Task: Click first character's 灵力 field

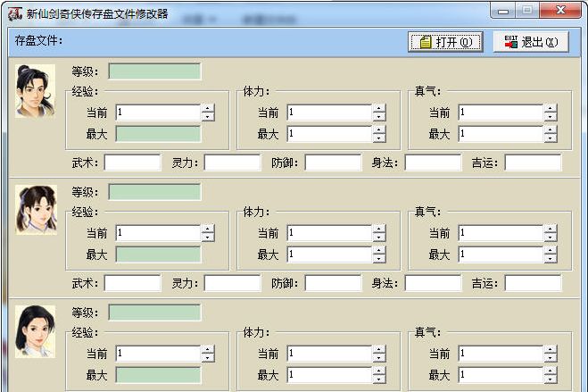Action: tap(233, 163)
